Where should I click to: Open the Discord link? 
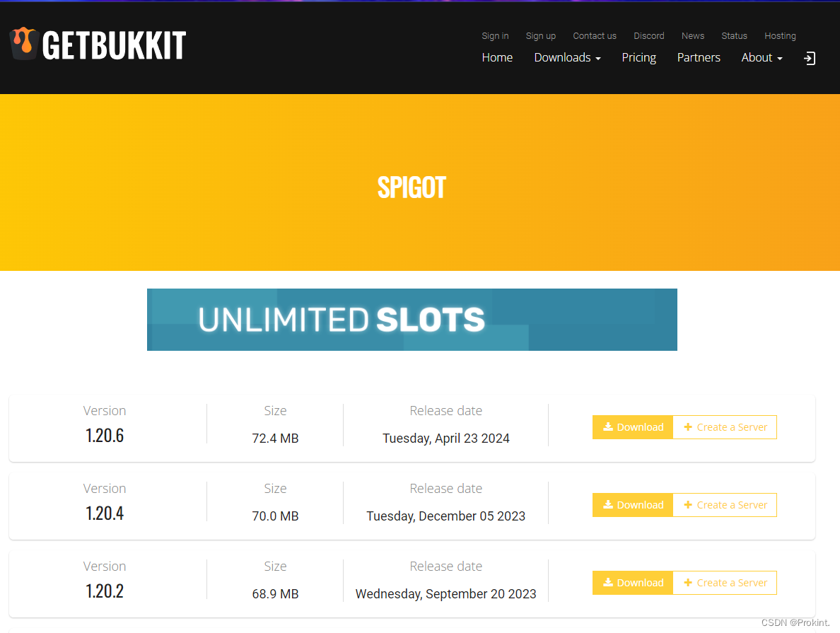[x=649, y=36]
